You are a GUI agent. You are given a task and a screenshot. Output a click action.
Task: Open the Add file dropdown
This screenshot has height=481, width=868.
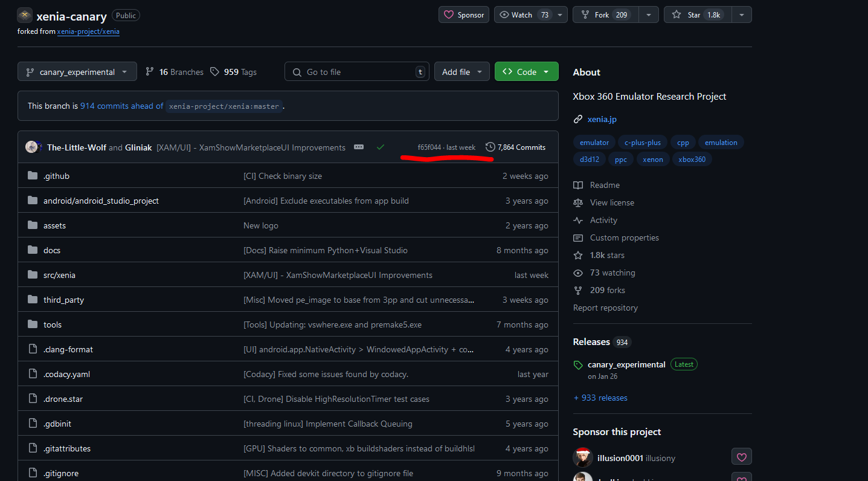point(462,72)
